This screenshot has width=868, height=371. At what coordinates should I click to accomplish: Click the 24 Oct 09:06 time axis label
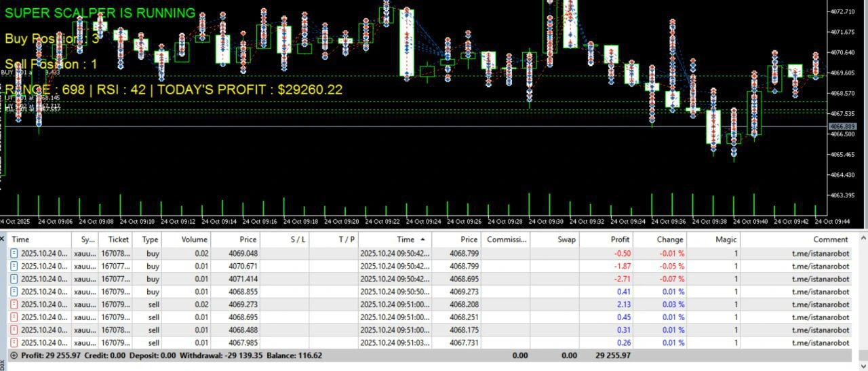pos(55,222)
